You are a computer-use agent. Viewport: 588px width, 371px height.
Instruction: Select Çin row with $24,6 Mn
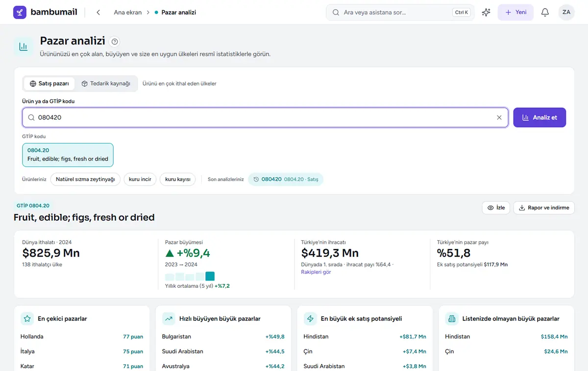[506, 351]
